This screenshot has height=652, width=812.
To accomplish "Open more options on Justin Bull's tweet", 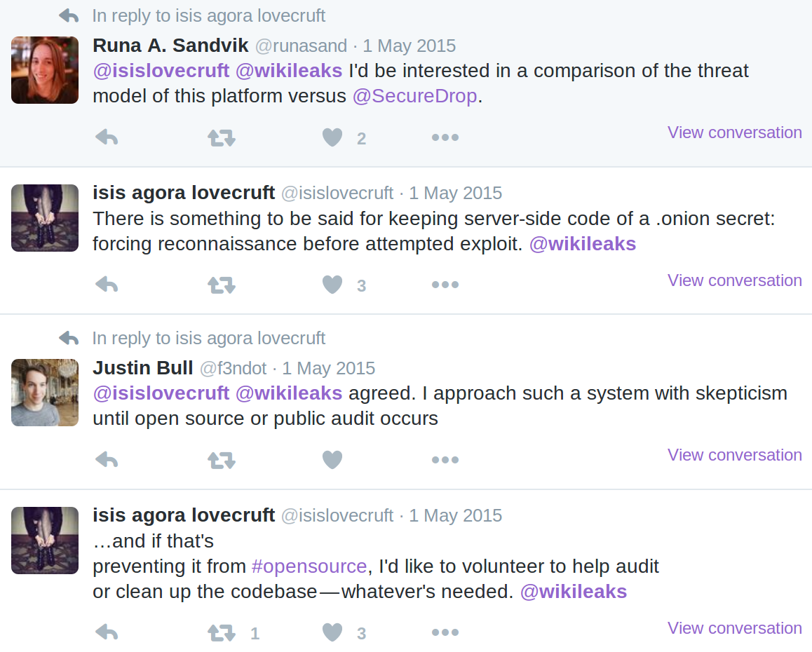I will coord(445,460).
